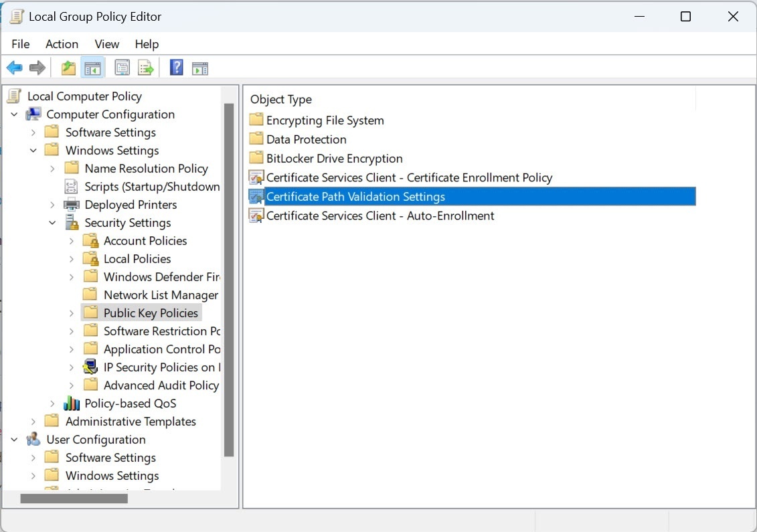Screen dimensions: 757x532
Task: Expand Administrative Templates under Computer Configuration
Action: coord(33,422)
